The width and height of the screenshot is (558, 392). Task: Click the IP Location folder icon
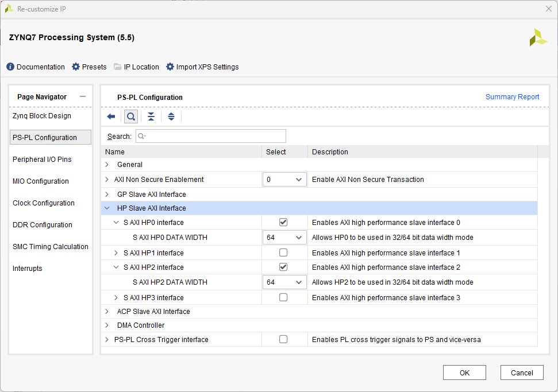tap(118, 67)
